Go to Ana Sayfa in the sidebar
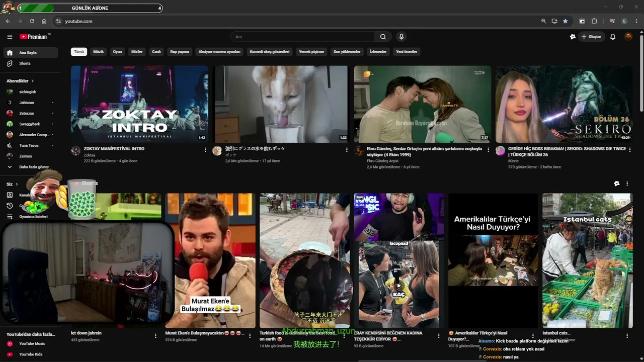This screenshot has width=644, height=362. 31,52
